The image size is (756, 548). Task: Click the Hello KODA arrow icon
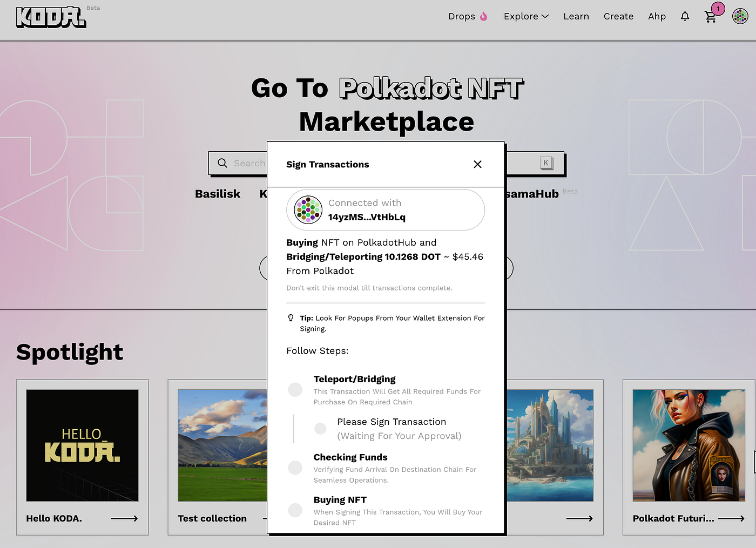tap(124, 518)
